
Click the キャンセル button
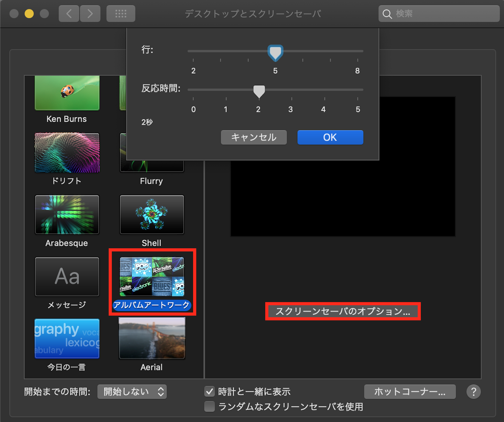point(254,138)
